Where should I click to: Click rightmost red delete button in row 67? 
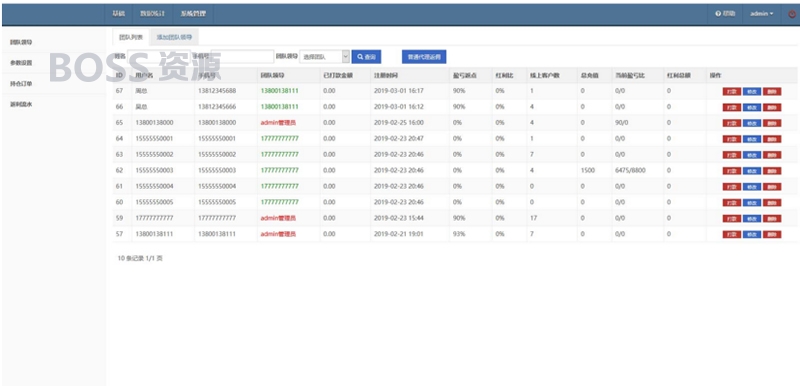pos(772,92)
